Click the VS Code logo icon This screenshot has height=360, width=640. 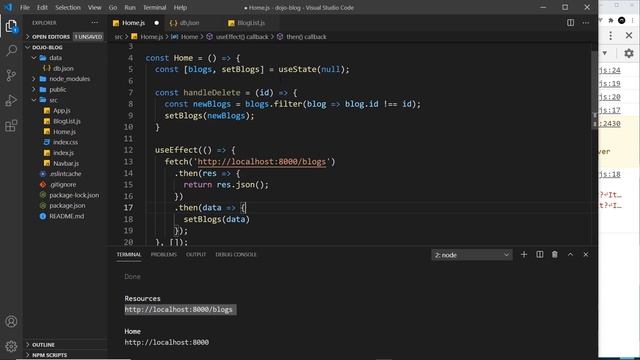pos(8,7)
